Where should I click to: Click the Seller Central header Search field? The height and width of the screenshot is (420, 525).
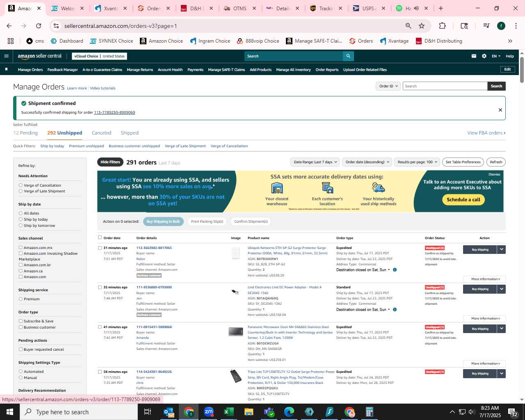[x=294, y=56]
